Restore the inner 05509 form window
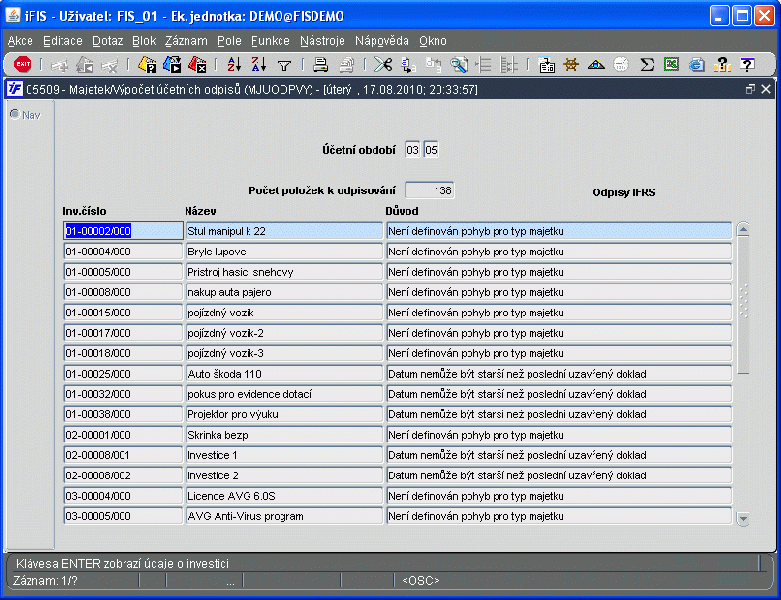 (x=750, y=89)
